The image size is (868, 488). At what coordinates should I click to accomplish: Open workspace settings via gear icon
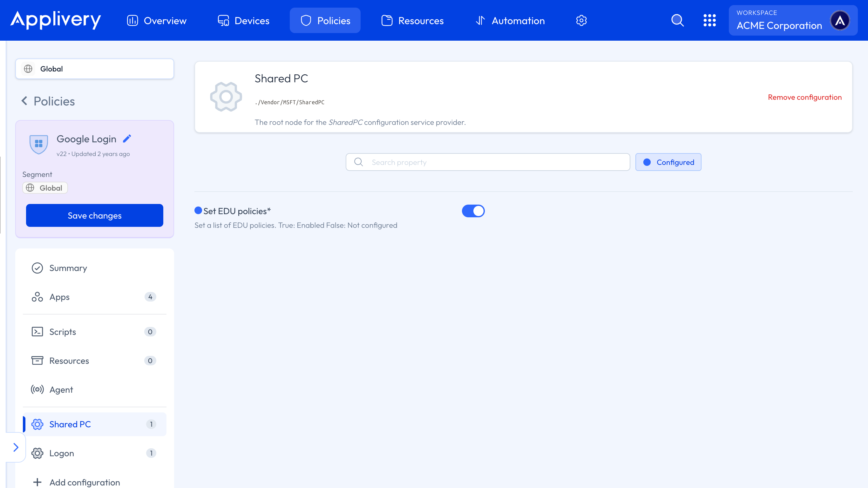coord(581,20)
